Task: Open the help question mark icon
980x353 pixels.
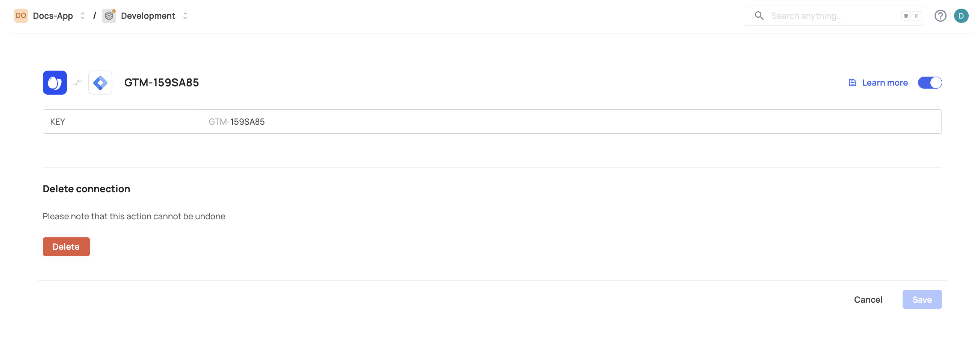Action: pyautogui.click(x=940, y=16)
